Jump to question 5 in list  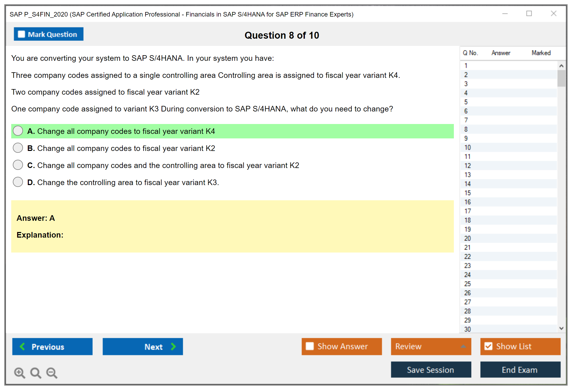point(466,102)
